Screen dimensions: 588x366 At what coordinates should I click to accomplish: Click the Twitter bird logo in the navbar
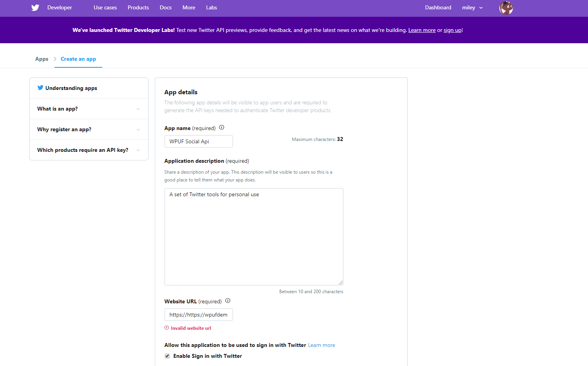(35, 7)
